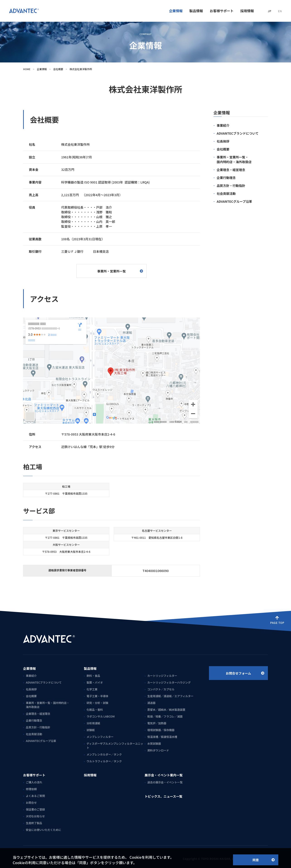Open the map reviews link on info card
Viewport: 291px width, 868px height.
[x=52, y=335]
